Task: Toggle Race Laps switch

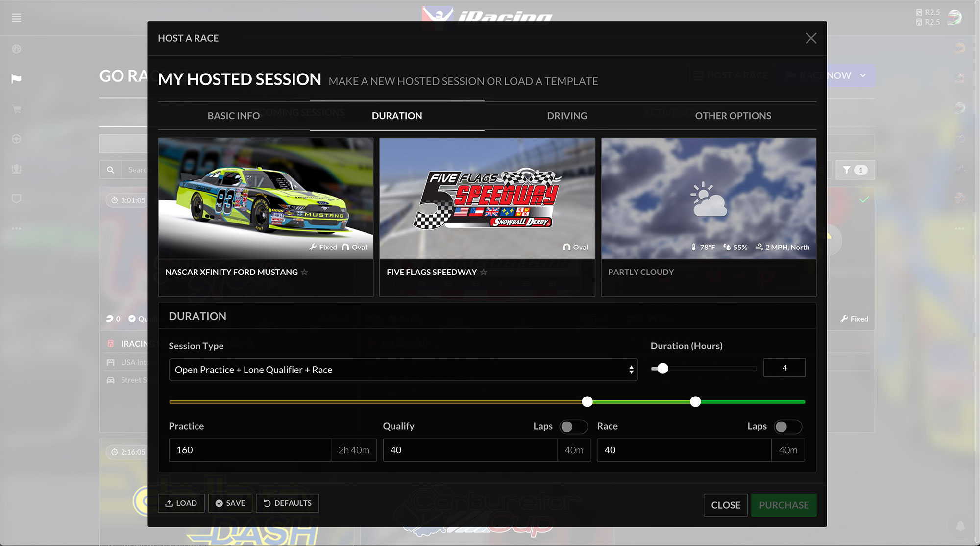Action: 787,427
